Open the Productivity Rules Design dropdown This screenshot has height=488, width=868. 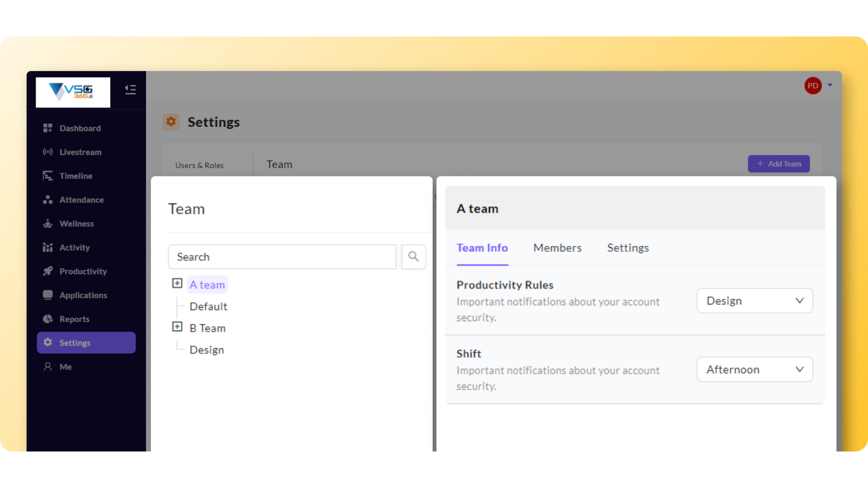(x=755, y=301)
